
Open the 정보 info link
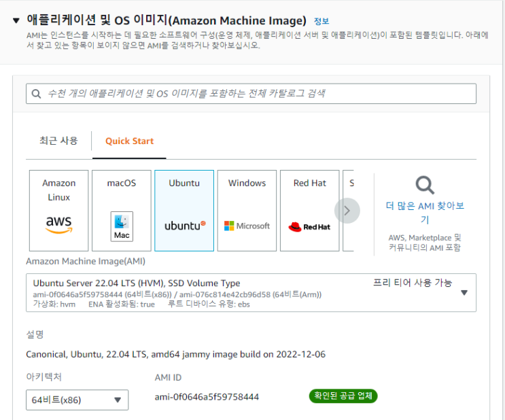321,21
